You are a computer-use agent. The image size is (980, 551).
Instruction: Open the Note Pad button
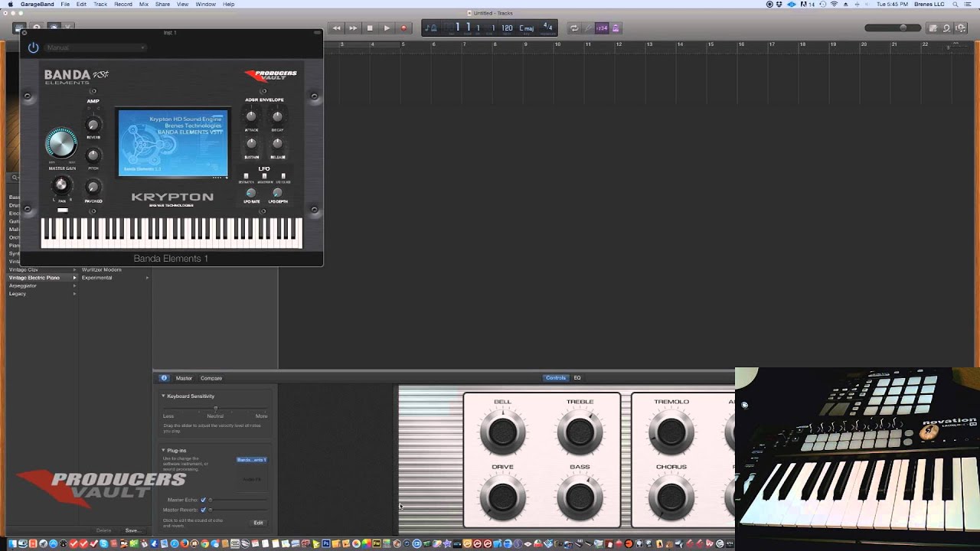point(933,28)
